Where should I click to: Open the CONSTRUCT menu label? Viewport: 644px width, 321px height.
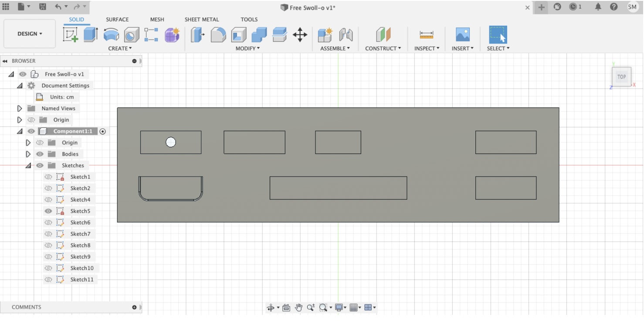pos(383,48)
